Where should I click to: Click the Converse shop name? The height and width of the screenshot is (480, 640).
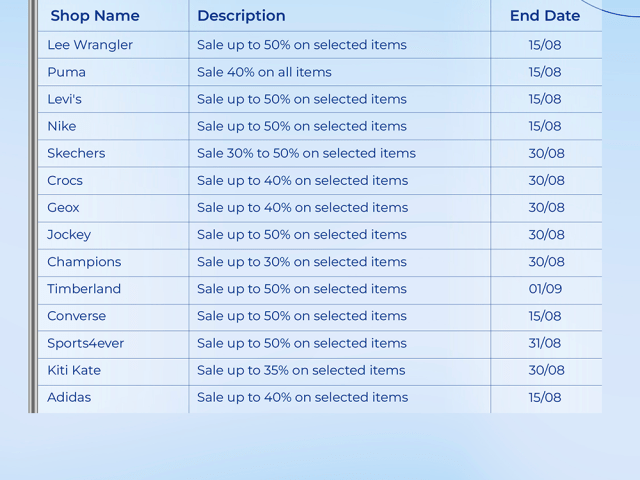coord(76,316)
